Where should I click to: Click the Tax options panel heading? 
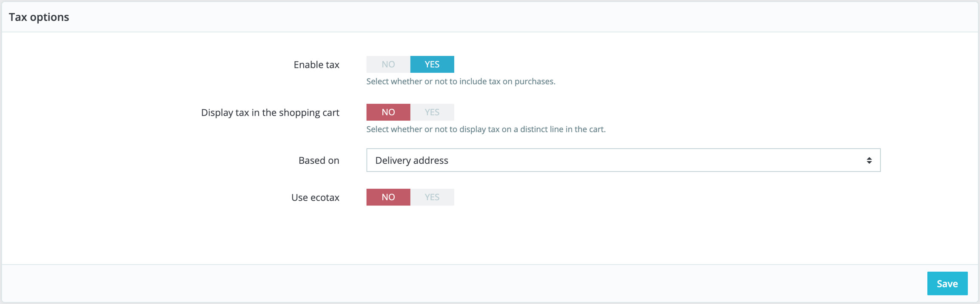click(39, 17)
